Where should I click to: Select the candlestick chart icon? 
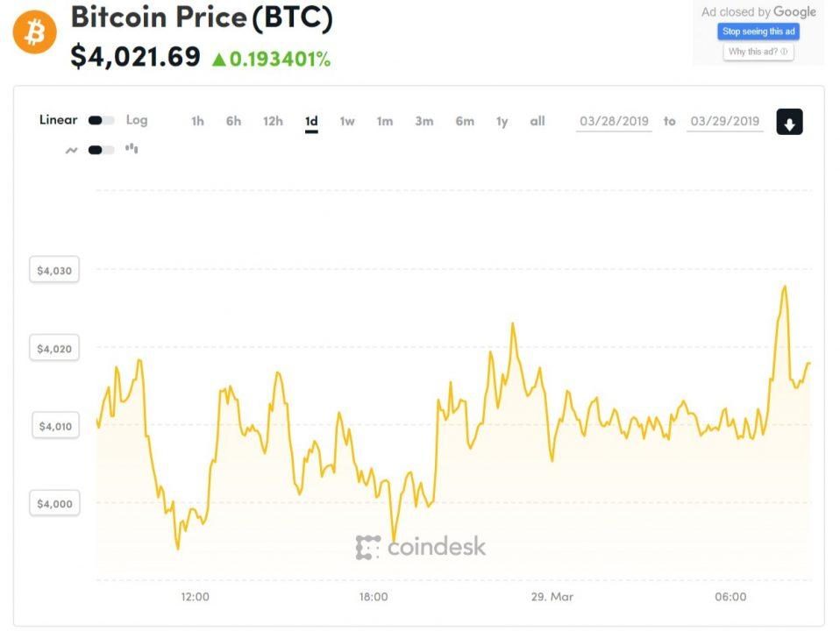tap(132, 148)
